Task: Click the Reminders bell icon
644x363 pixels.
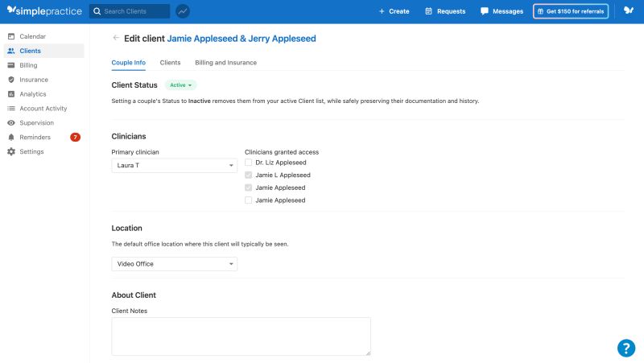Action: coord(11,137)
